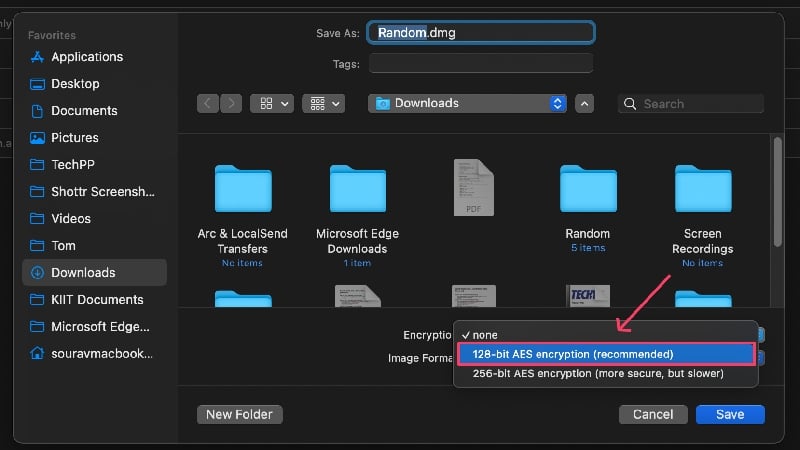Viewport: 800px width, 450px height.
Task: Click the Pictures sidebar icon
Action: click(37, 138)
